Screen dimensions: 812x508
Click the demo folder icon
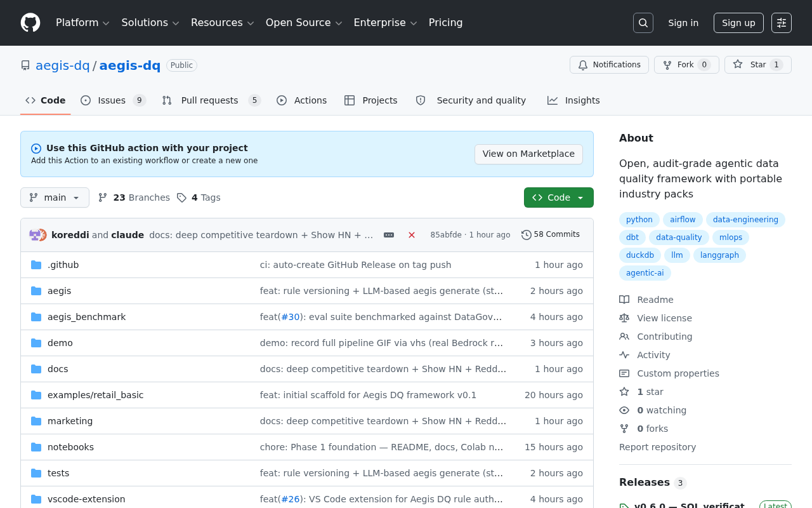pos(36,343)
